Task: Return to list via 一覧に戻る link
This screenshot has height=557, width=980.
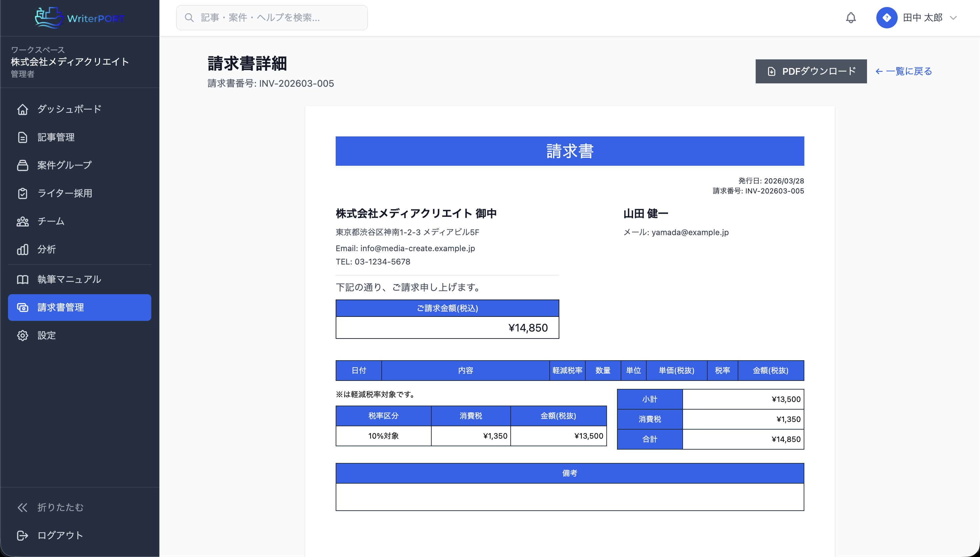Action: (904, 71)
